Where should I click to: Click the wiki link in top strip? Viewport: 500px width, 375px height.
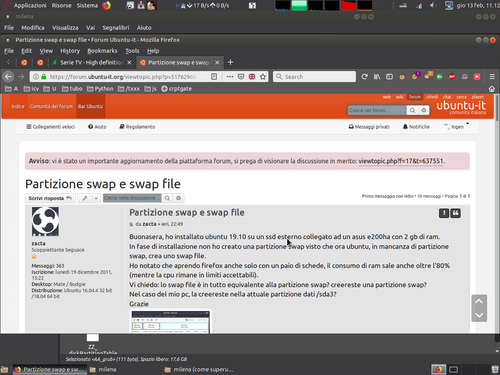pos(399,97)
